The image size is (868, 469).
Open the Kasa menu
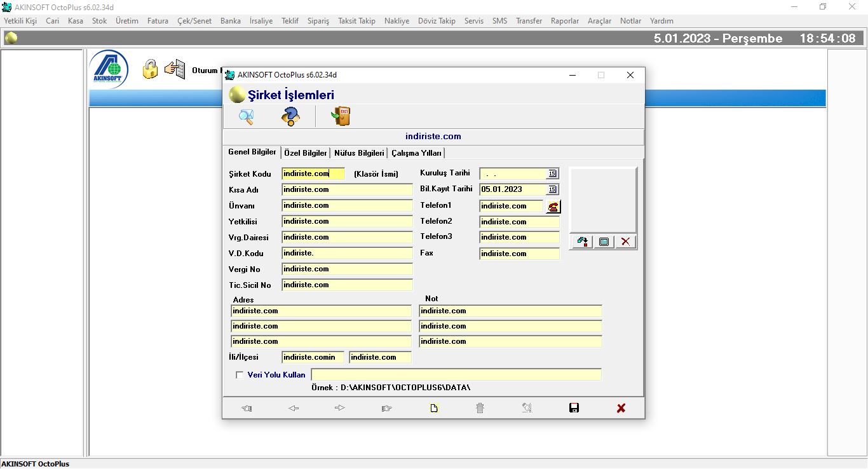[76, 21]
